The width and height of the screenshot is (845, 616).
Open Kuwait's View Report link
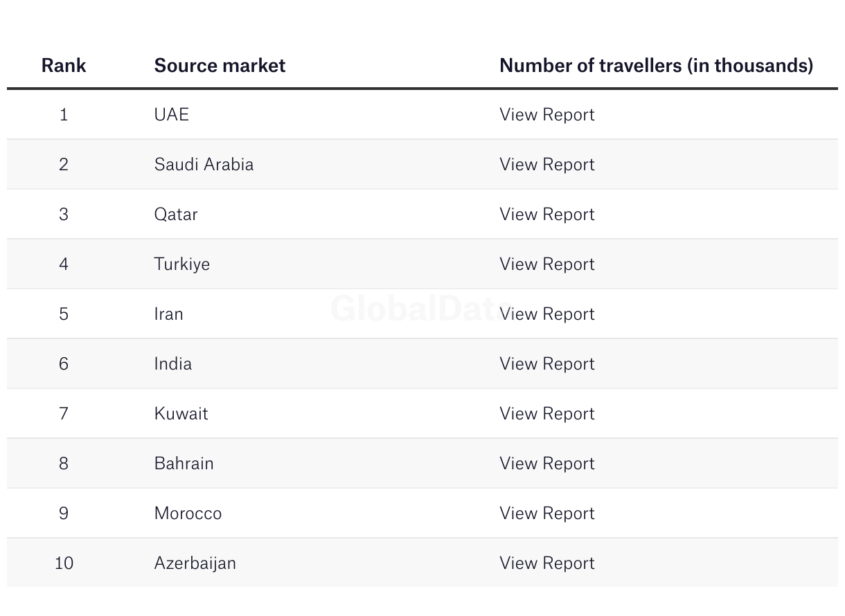pos(546,414)
